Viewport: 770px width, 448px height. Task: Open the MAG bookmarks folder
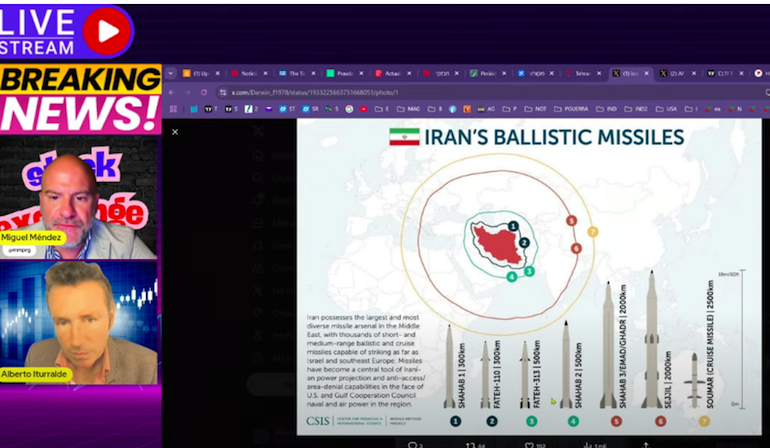pyautogui.click(x=412, y=108)
